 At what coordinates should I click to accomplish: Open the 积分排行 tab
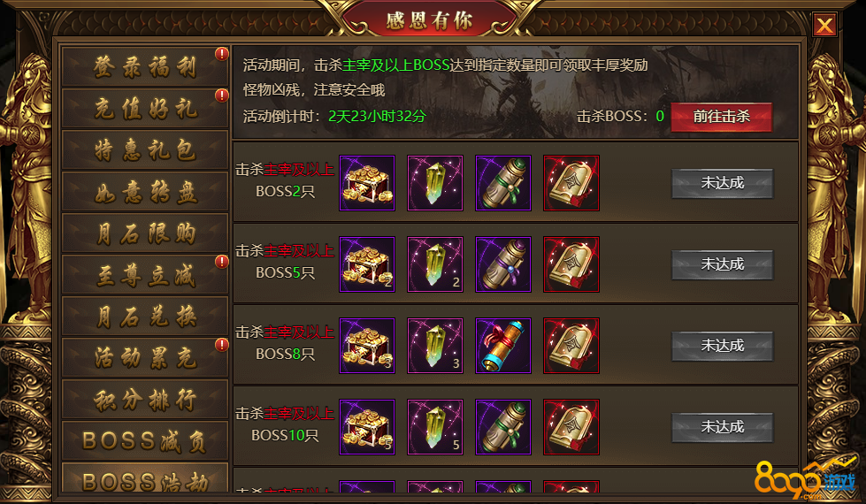click(x=145, y=399)
